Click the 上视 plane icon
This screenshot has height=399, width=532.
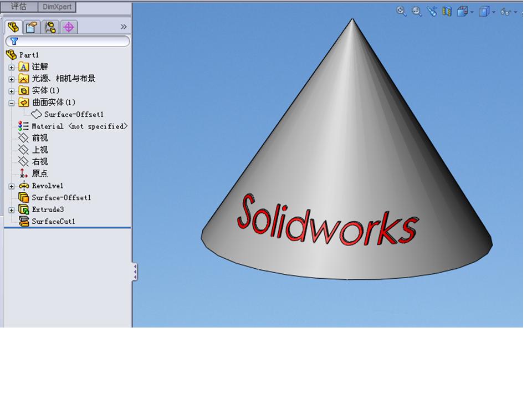pyautogui.click(x=23, y=150)
